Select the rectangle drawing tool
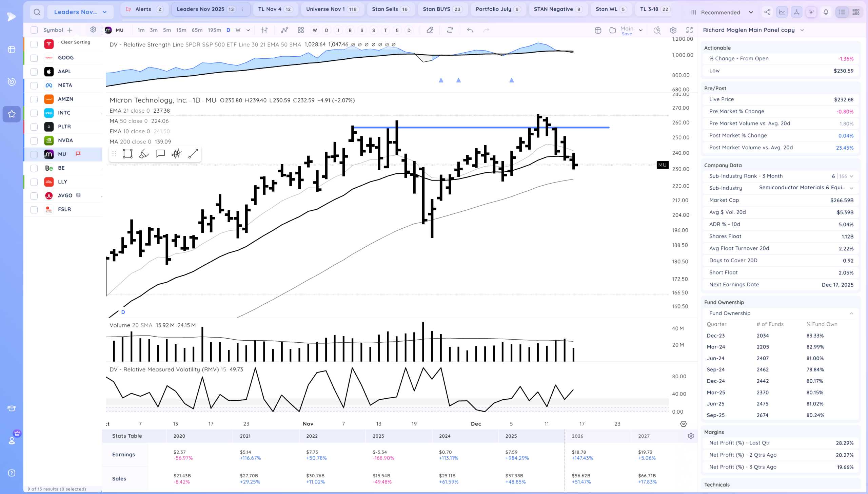This screenshot has width=868, height=494. pos(127,154)
